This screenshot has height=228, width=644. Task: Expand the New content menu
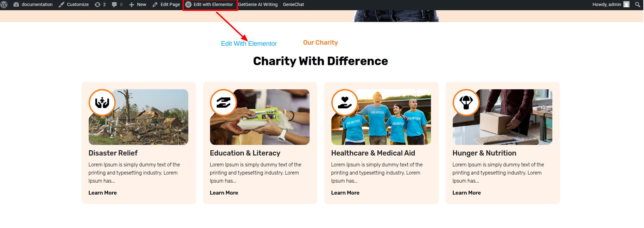click(x=138, y=5)
